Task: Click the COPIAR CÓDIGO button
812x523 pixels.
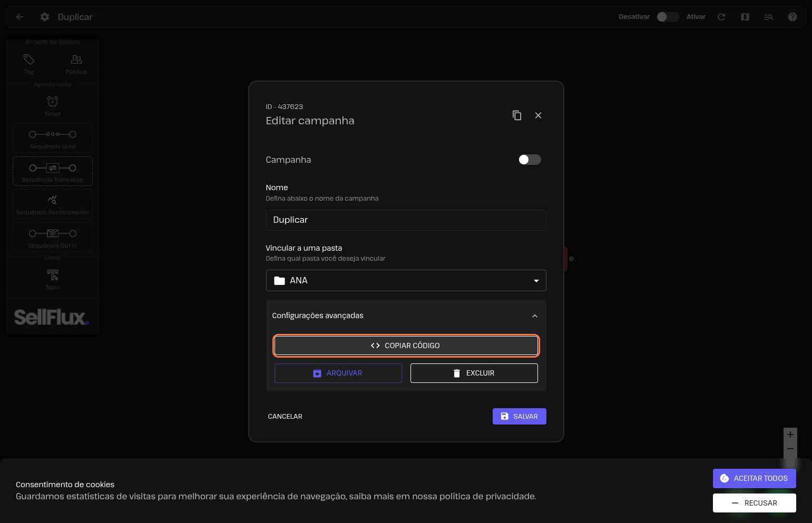Action: coord(406,346)
